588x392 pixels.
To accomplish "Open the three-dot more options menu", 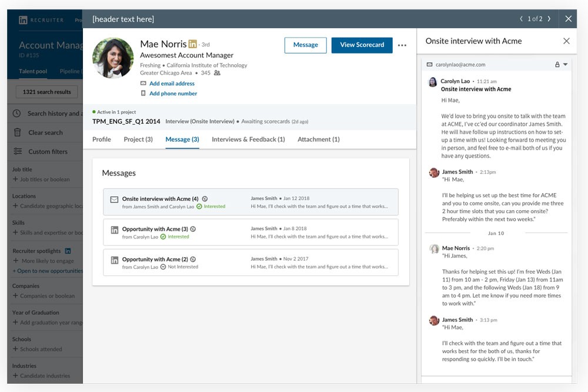I will (402, 45).
